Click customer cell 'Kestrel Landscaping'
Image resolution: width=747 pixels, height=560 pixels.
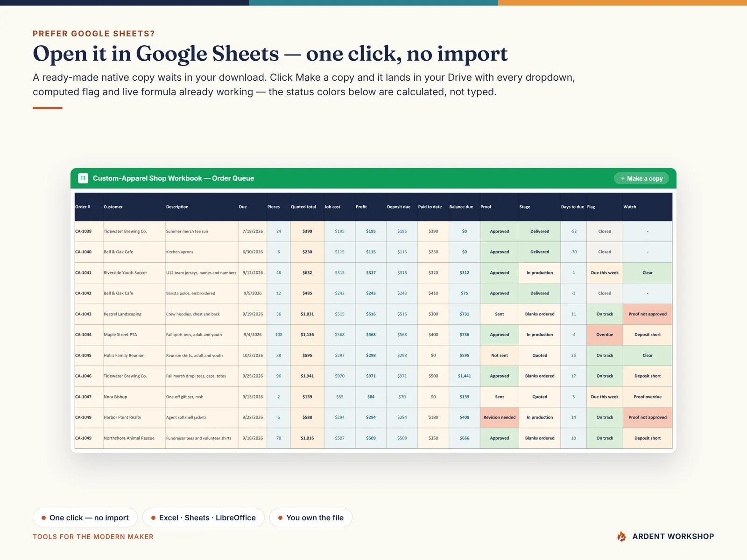tap(134, 314)
